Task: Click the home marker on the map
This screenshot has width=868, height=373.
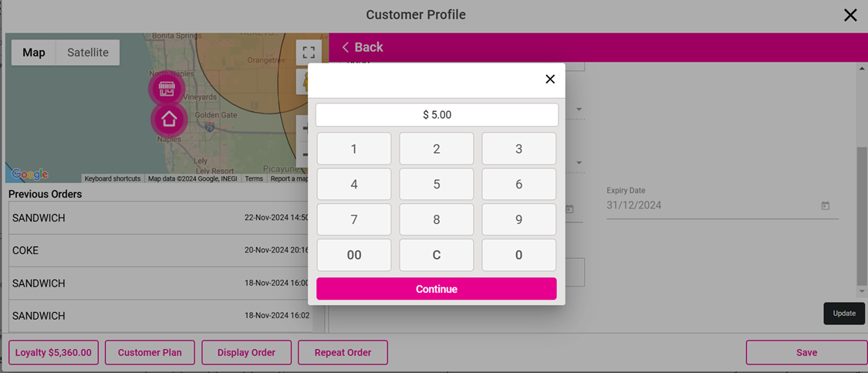Action: click(x=169, y=120)
